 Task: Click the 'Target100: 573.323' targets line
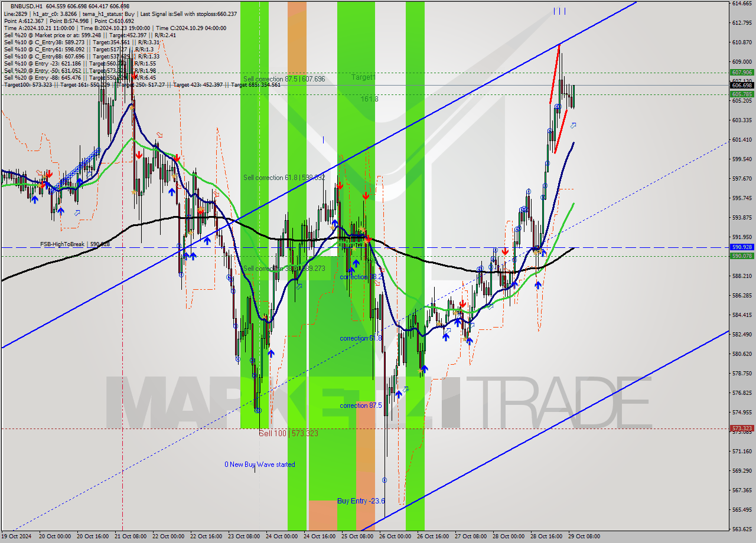(142, 84)
